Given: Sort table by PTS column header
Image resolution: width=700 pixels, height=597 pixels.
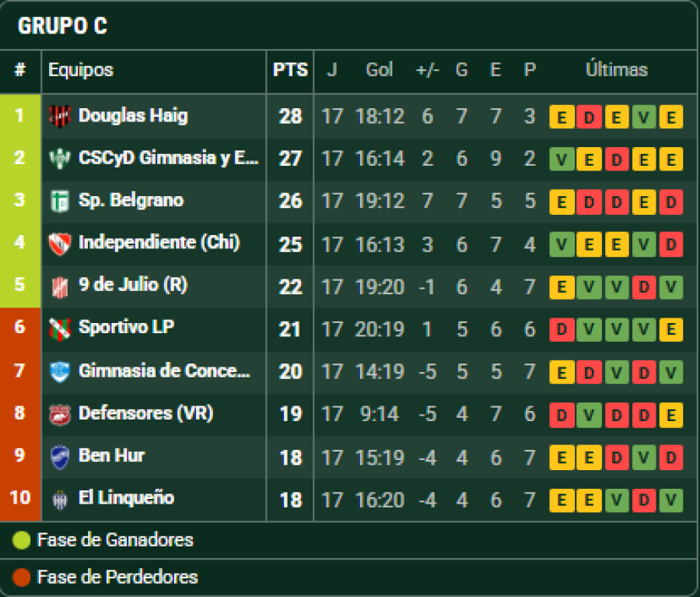Looking at the screenshot, I should [290, 70].
